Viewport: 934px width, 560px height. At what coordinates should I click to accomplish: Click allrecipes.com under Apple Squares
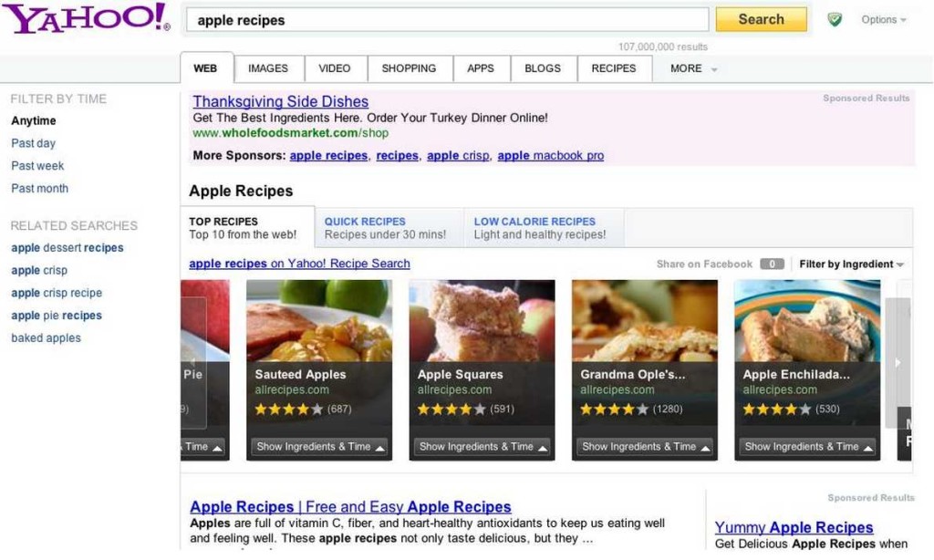pyautogui.click(x=454, y=390)
